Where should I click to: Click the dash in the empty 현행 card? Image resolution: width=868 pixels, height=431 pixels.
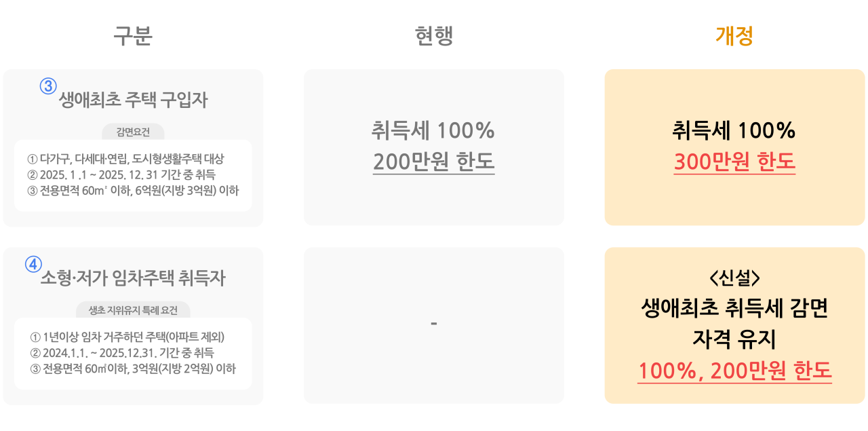click(x=434, y=324)
